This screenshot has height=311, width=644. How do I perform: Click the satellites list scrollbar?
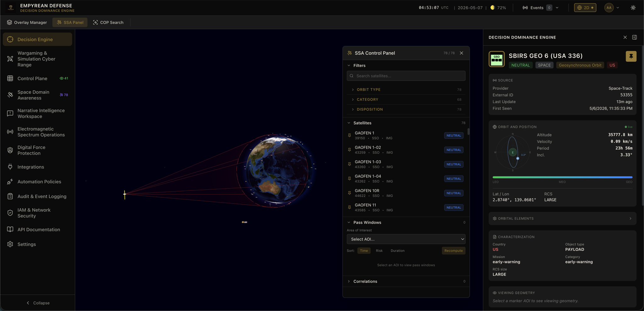tap(468, 131)
